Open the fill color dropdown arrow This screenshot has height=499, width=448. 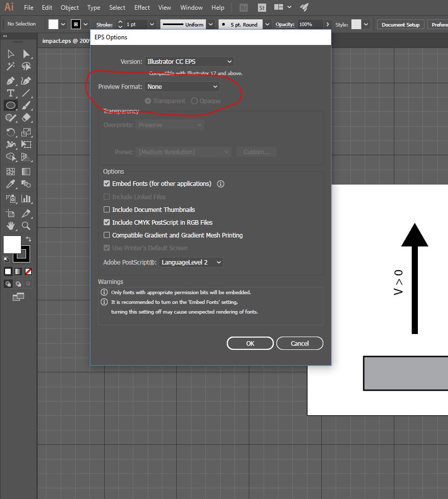coord(63,25)
